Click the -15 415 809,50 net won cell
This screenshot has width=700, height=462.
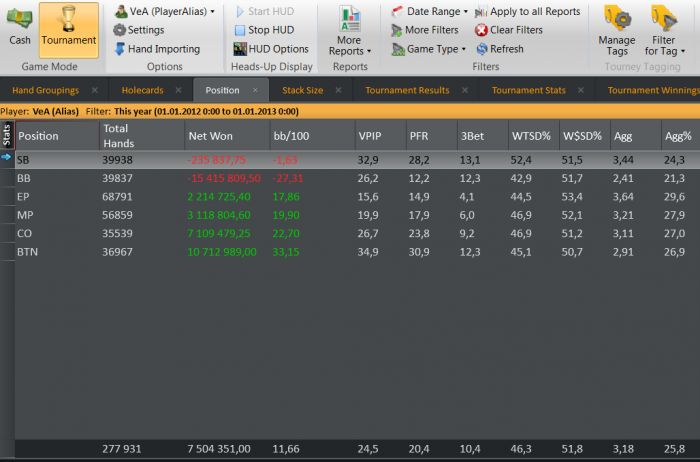[224, 178]
